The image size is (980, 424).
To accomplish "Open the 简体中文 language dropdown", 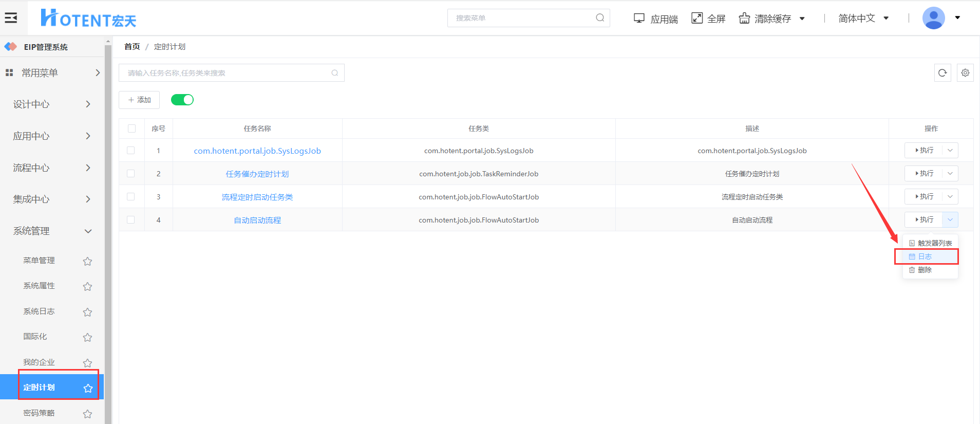I will 863,19.
